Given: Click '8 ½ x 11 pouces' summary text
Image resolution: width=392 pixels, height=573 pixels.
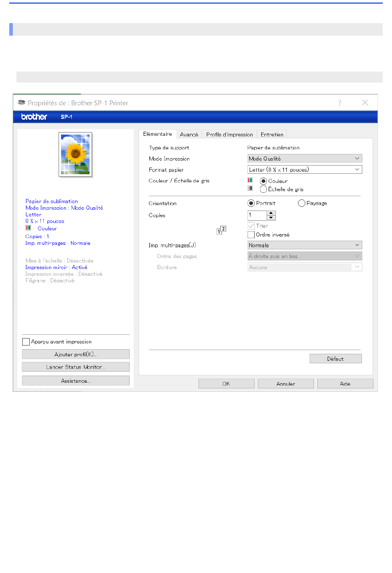Looking at the screenshot, I should click(x=45, y=221).
